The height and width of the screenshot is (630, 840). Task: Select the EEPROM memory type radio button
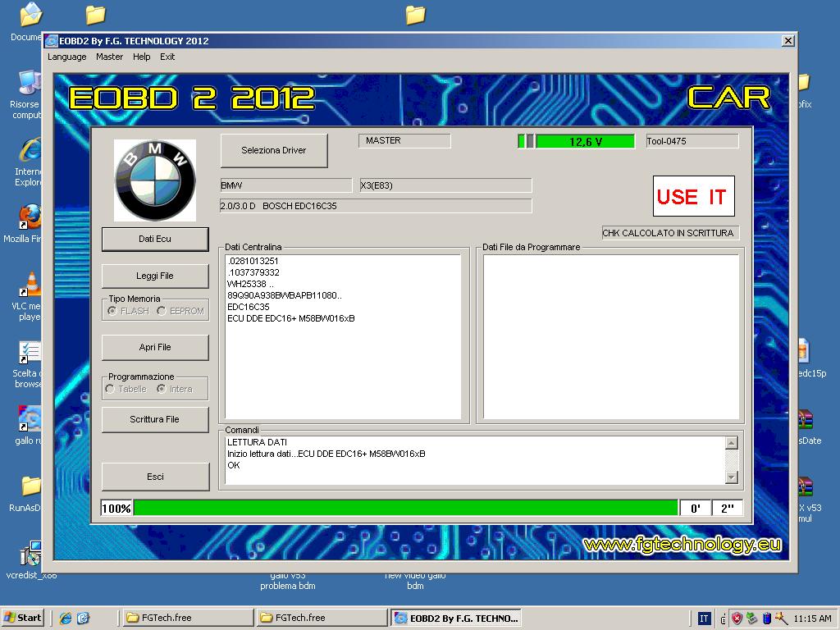click(x=162, y=311)
